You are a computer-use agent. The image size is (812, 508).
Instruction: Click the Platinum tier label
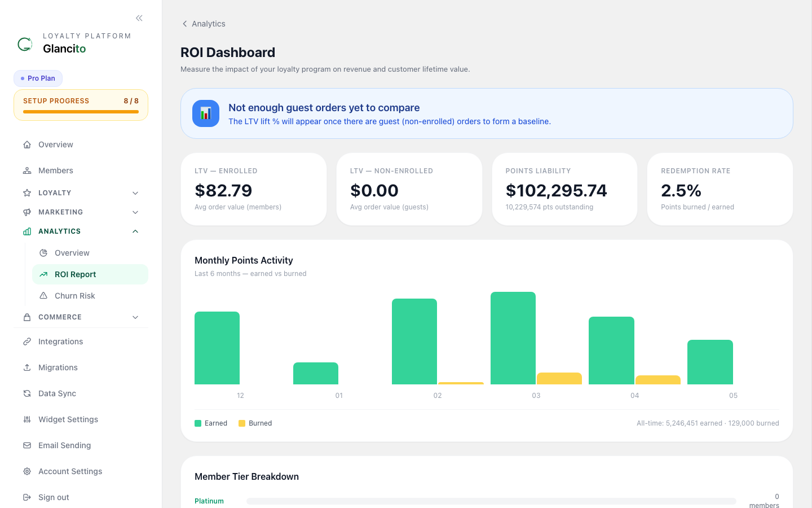click(x=209, y=501)
